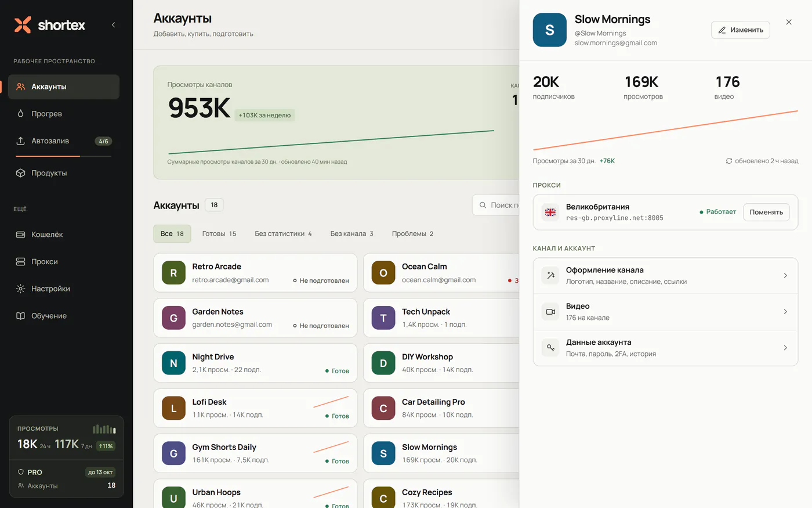Expand the Видео row chevron
Image resolution: width=812 pixels, height=508 pixels.
point(785,312)
